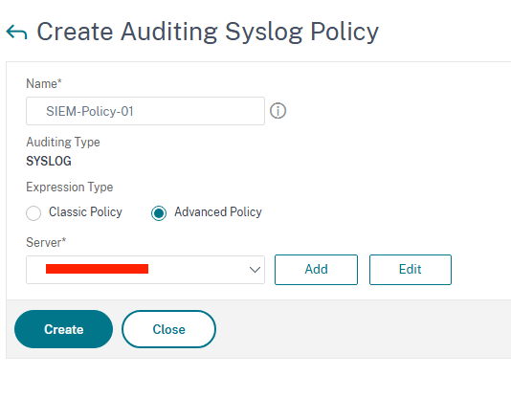The image size is (511, 420).
Task: Add a new syslog server
Action: 316,270
